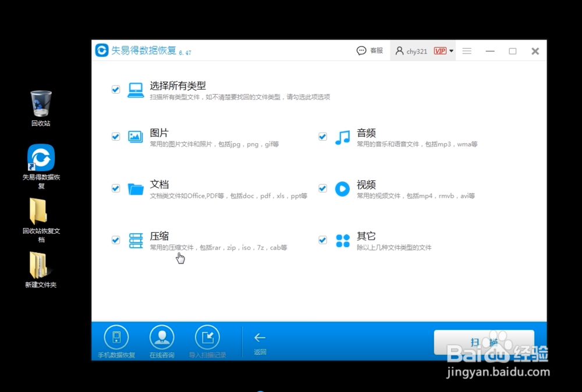Expand the chy321 account dropdown
Screen dimensions: 582x392
[x=452, y=51]
